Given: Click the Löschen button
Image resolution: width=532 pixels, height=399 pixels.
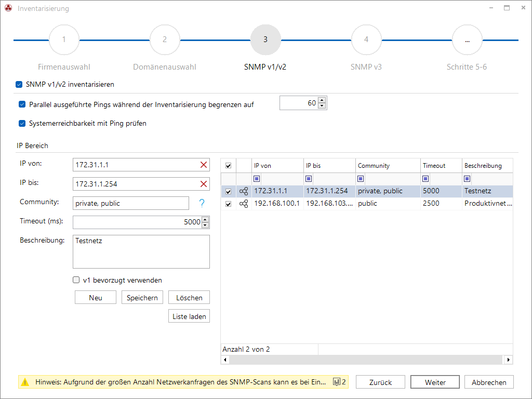Looking at the screenshot, I should (x=189, y=297).
